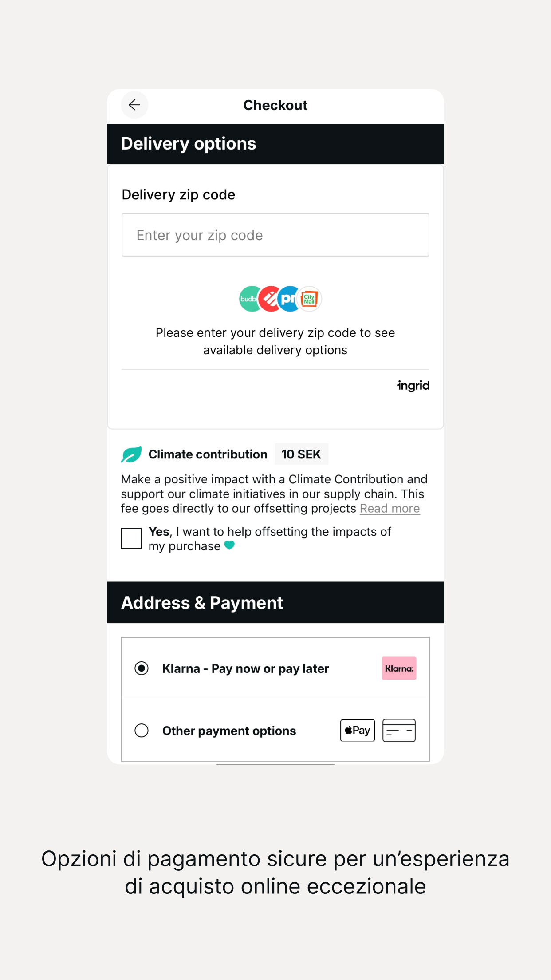This screenshot has width=551, height=980.
Task: Click the Delivery options section header
Action: [189, 143]
